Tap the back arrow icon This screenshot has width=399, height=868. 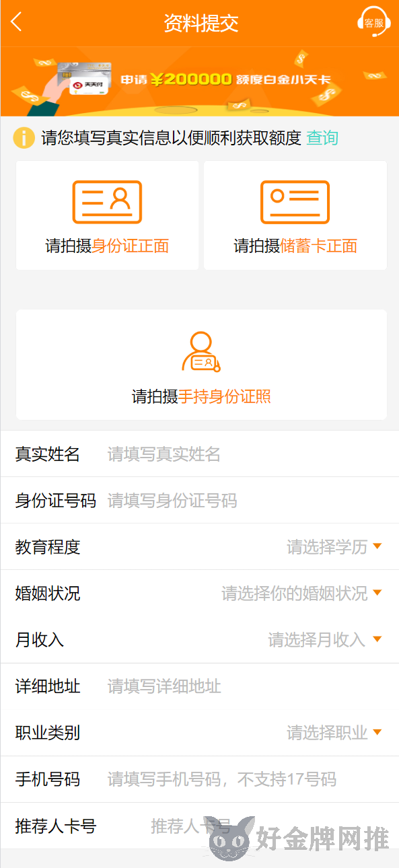[16, 22]
